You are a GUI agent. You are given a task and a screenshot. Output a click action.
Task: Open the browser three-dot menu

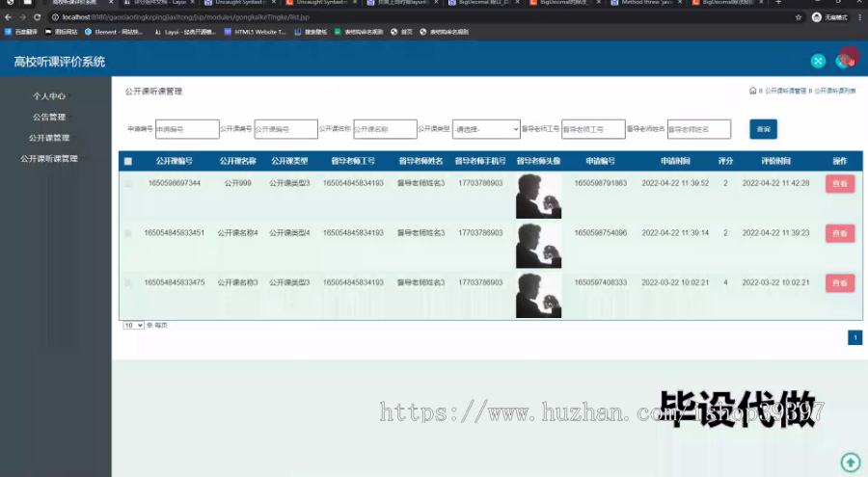[x=859, y=17]
